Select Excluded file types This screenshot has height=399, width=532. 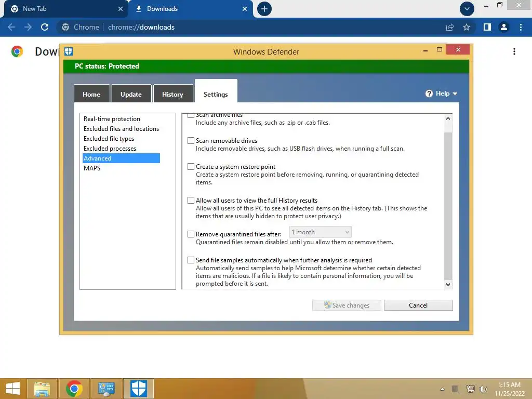(x=109, y=139)
